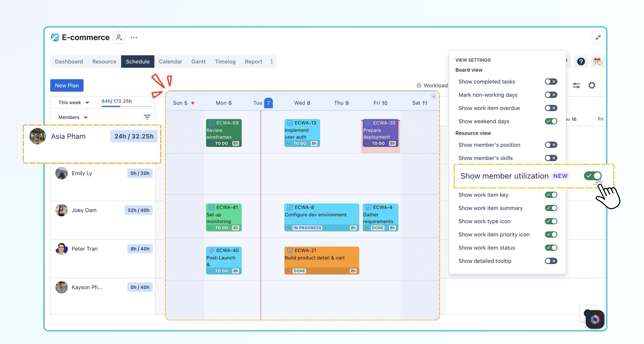Open the Dashboard tab
Image resolution: width=644 pixels, height=344 pixels.
(x=69, y=61)
